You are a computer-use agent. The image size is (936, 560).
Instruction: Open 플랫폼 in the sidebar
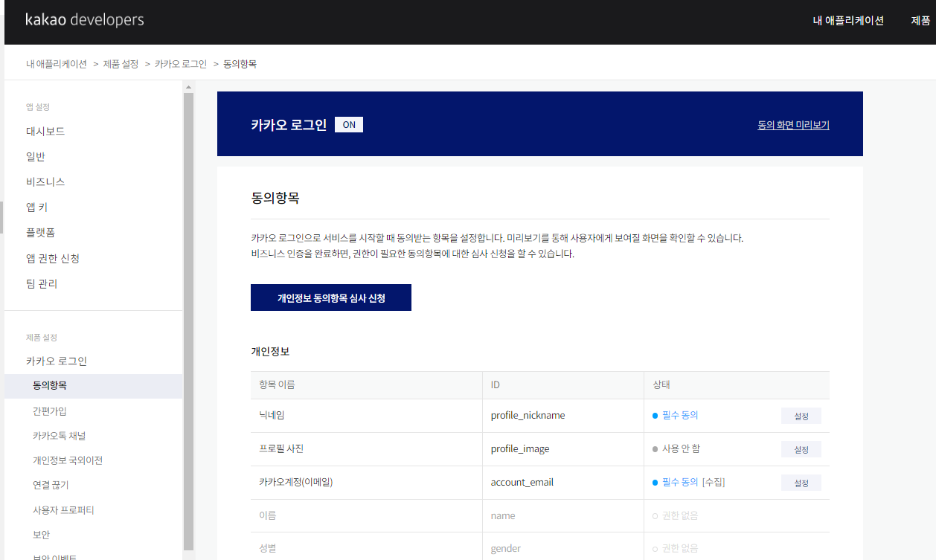(40, 232)
